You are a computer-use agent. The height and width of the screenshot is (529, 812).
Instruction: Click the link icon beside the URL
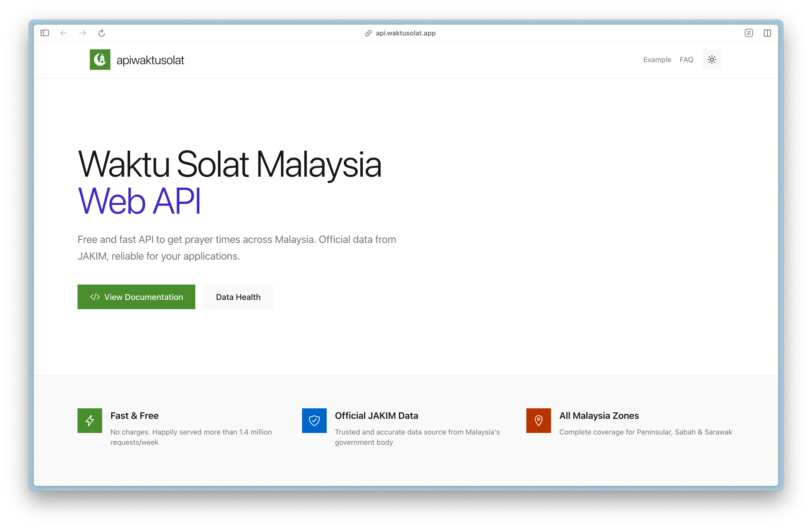pyautogui.click(x=368, y=33)
